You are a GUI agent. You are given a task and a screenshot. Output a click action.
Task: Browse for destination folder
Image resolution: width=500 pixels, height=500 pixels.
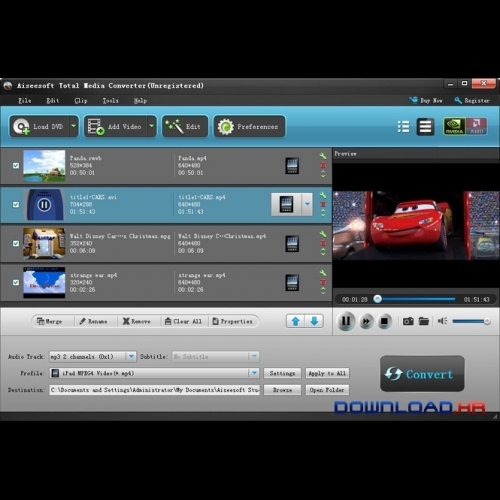282,390
